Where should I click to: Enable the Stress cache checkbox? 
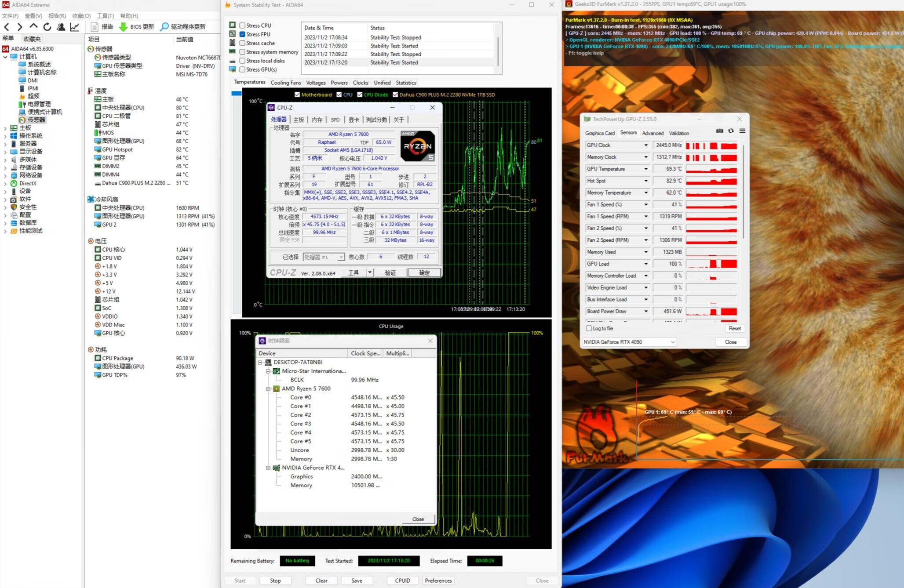[242, 43]
